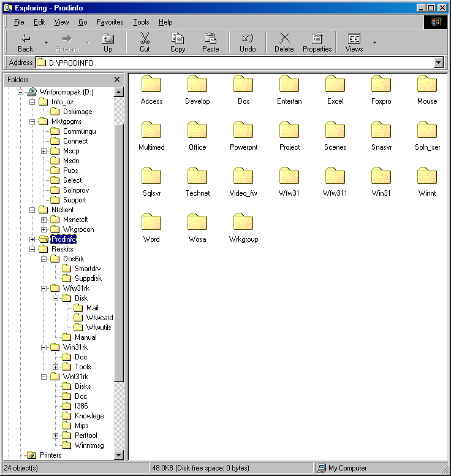Select the Dos folder icon
Screen dimensions: 451x476
(243, 84)
